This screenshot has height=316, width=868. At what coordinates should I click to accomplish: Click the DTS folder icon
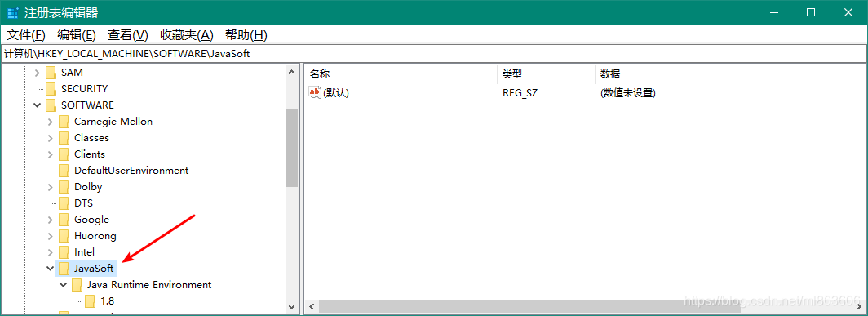[x=64, y=203]
